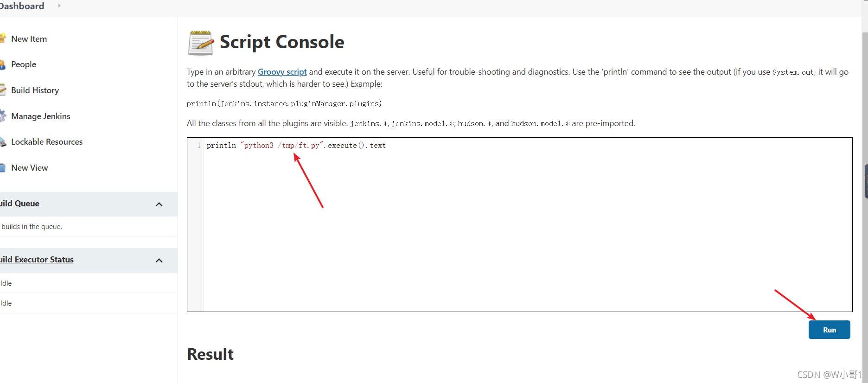Open the New Item sidebar link
The height and width of the screenshot is (383, 868).
29,39
